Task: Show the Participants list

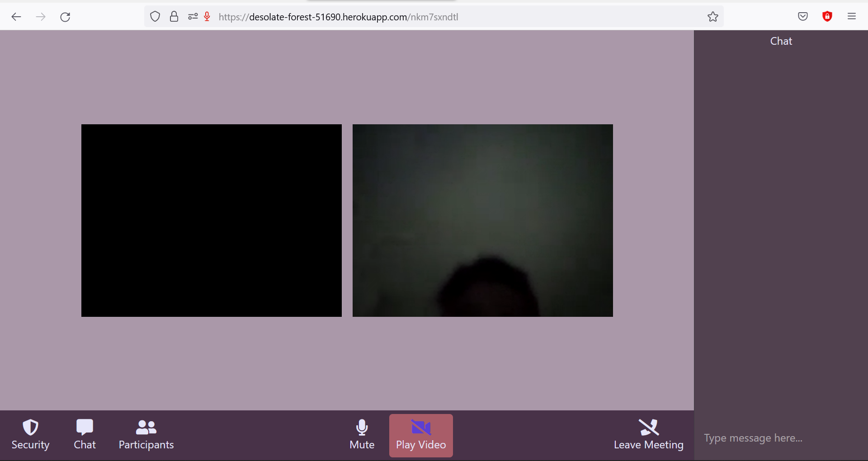Action: point(146,434)
